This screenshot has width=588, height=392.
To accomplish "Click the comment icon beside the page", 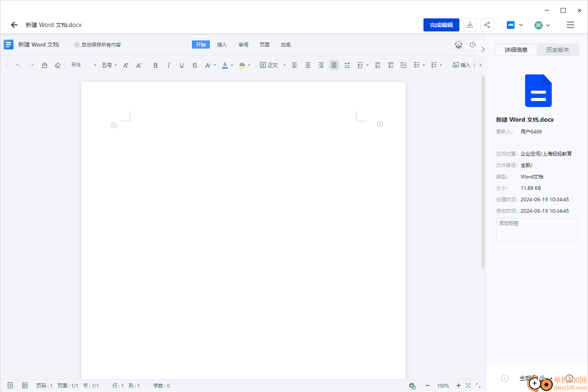I will (x=380, y=124).
